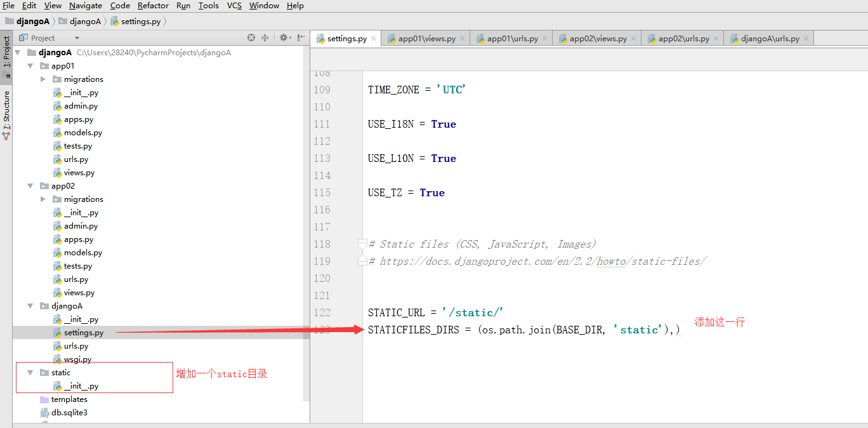Image resolution: width=868 pixels, height=428 pixels.
Task: Click the app01 folder icon
Action: [x=44, y=66]
